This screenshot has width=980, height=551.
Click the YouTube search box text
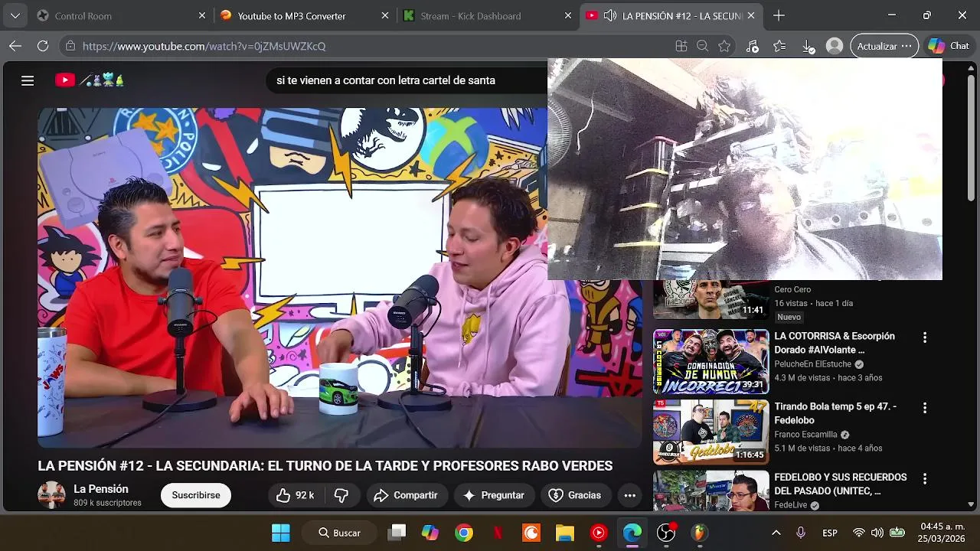(x=386, y=80)
